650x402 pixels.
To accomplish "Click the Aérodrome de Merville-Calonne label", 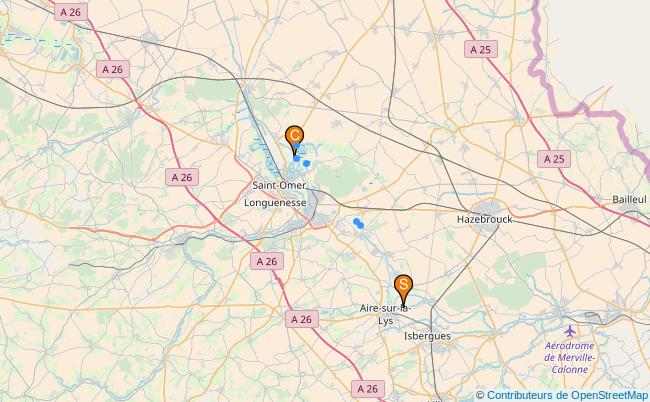I will (x=570, y=357).
